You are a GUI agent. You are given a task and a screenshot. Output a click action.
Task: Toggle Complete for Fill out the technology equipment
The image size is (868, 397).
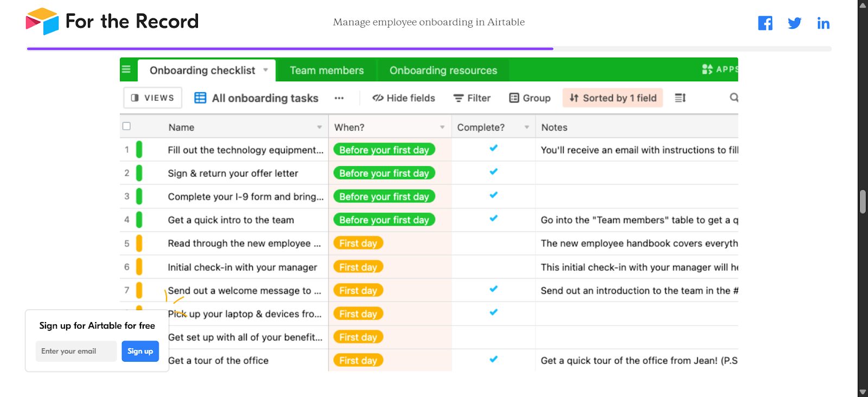[x=494, y=148]
